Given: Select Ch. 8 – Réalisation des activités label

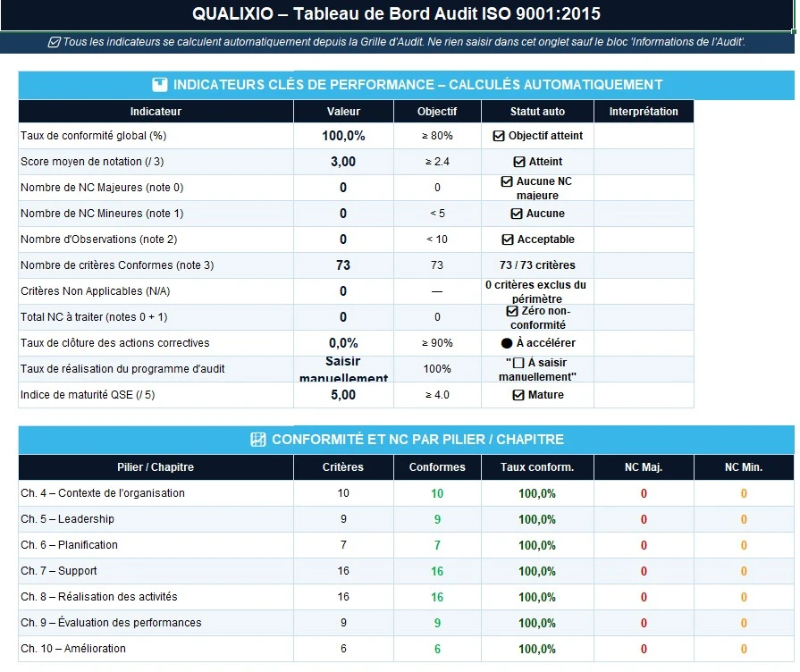Looking at the screenshot, I should (99, 597).
